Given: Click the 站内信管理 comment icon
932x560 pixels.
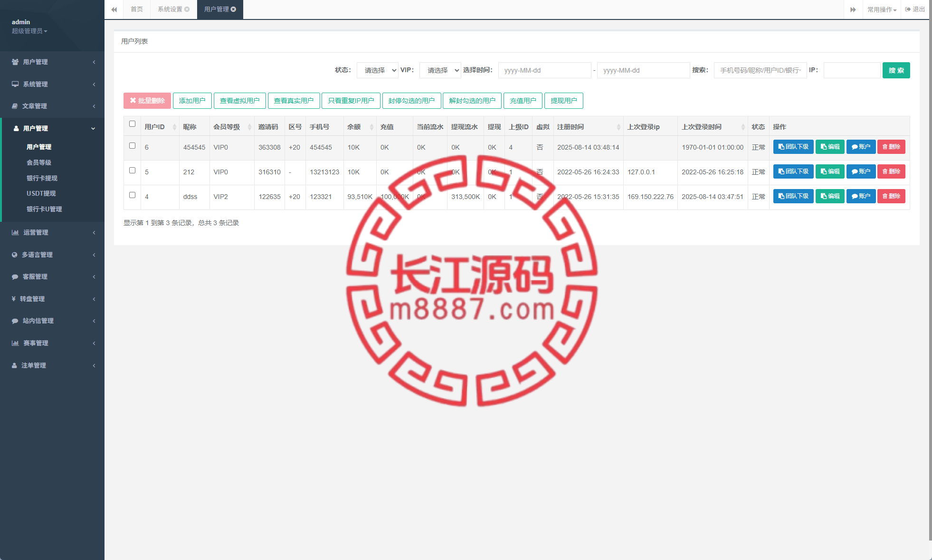Looking at the screenshot, I should (15, 321).
